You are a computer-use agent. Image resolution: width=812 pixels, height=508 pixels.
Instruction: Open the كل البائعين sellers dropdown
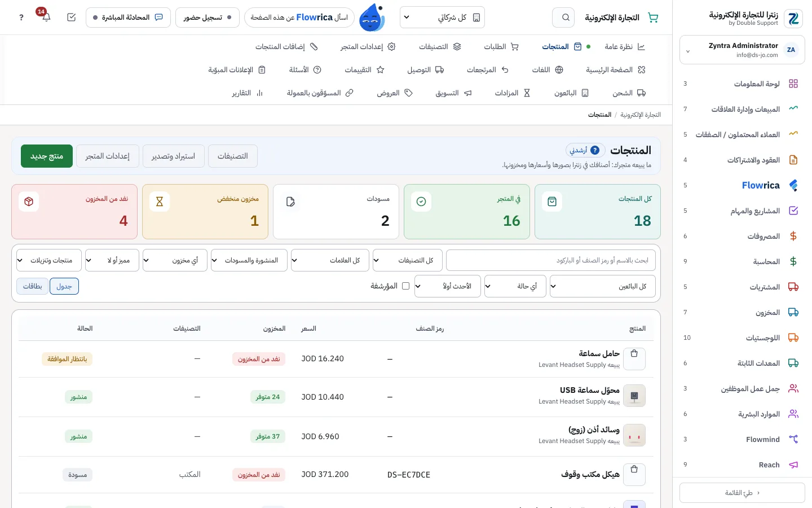coord(603,286)
